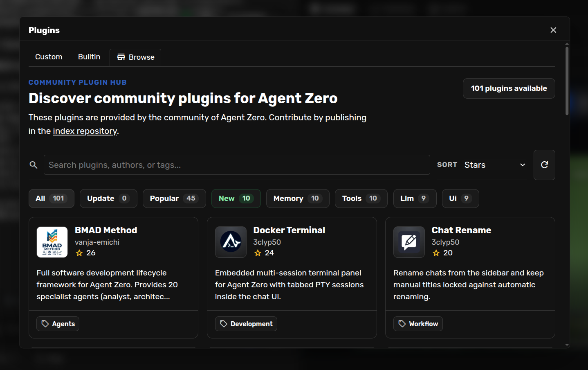Click the BMAD Method description text

tap(107, 285)
